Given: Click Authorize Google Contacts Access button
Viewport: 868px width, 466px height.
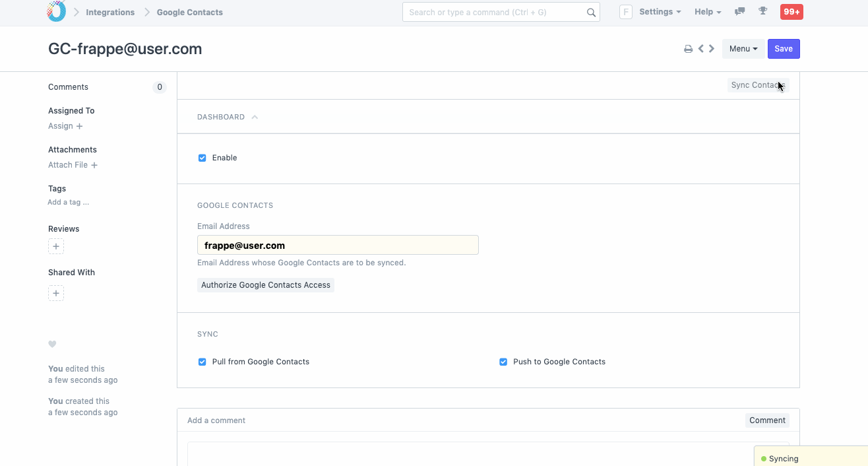Looking at the screenshot, I should (266, 285).
